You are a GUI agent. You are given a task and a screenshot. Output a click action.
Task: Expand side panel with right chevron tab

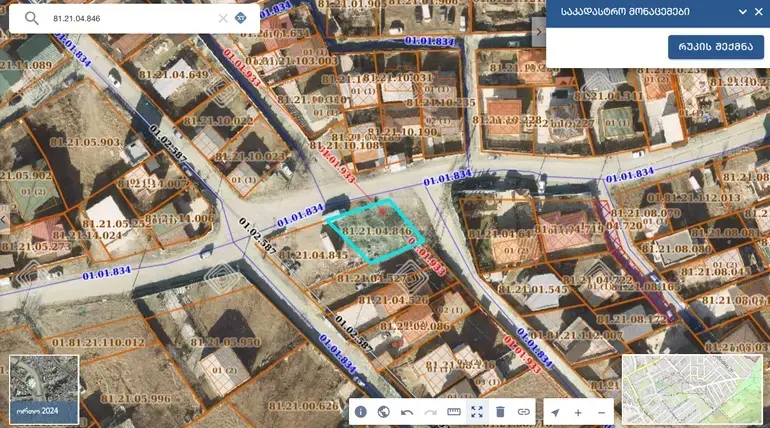(x=539, y=32)
